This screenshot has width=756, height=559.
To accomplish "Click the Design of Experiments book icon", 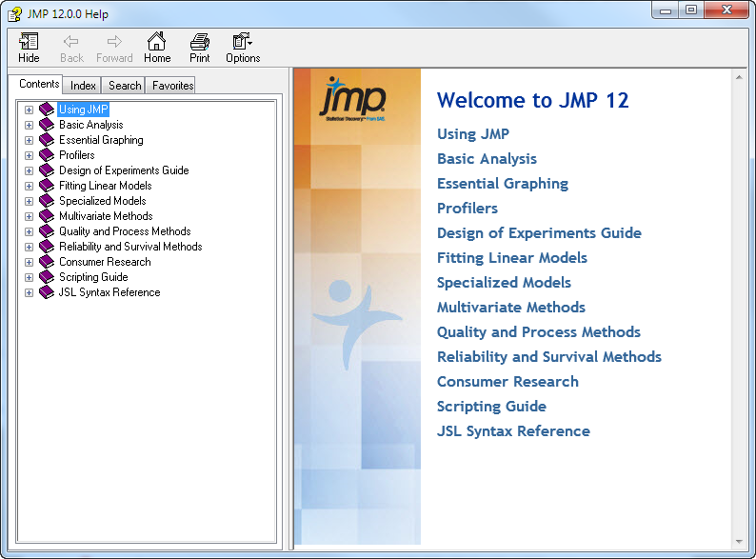I will (47, 170).
